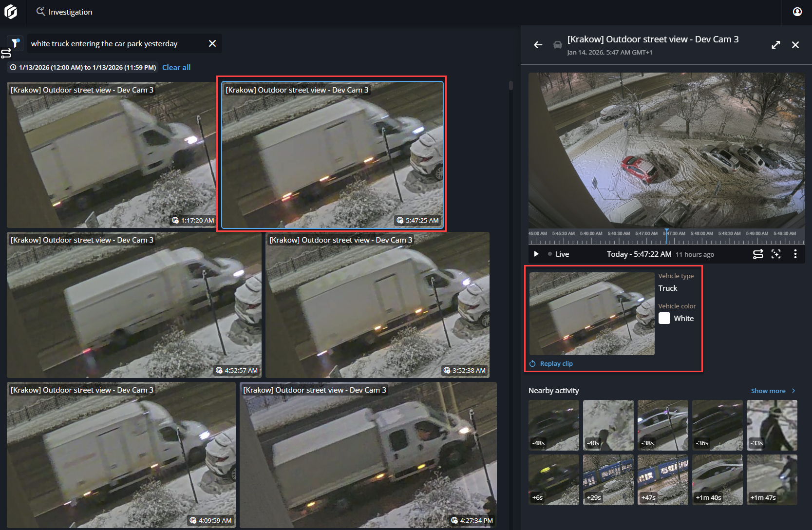Click the vehicle icon beside the camera title
This screenshot has height=530, width=812.
[x=557, y=45]
